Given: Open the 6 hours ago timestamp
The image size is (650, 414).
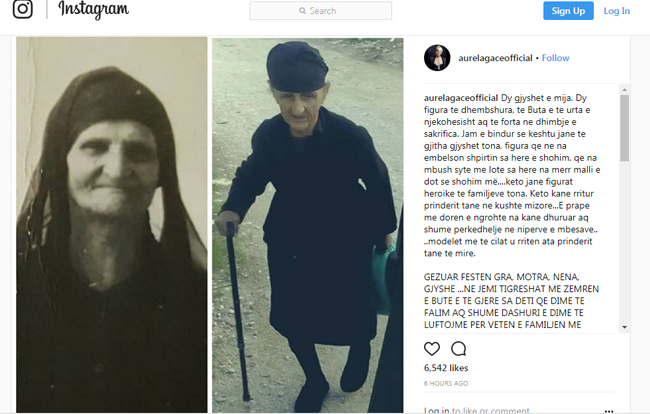Looking at the screenshot, I should (x=446, y=384).
